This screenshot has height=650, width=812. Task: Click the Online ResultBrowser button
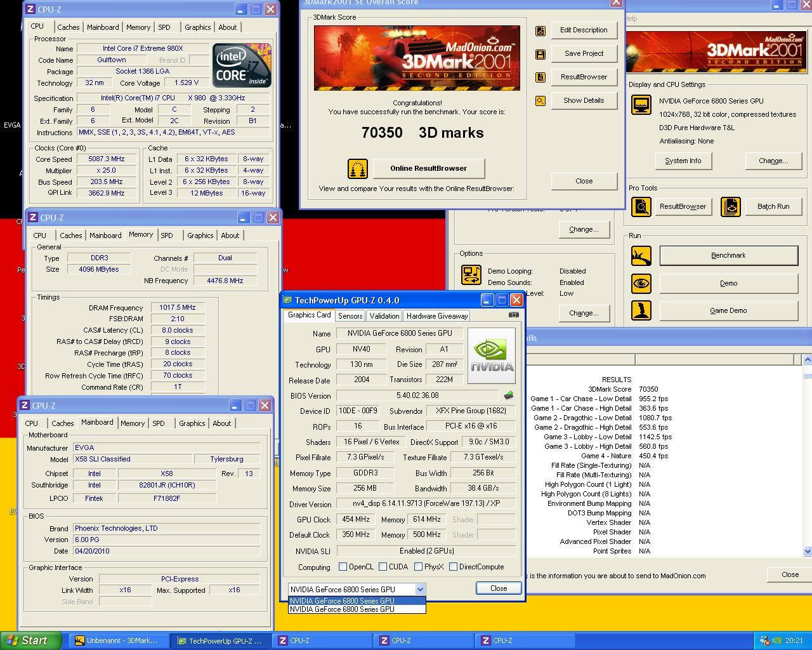(x=428, y=168)
